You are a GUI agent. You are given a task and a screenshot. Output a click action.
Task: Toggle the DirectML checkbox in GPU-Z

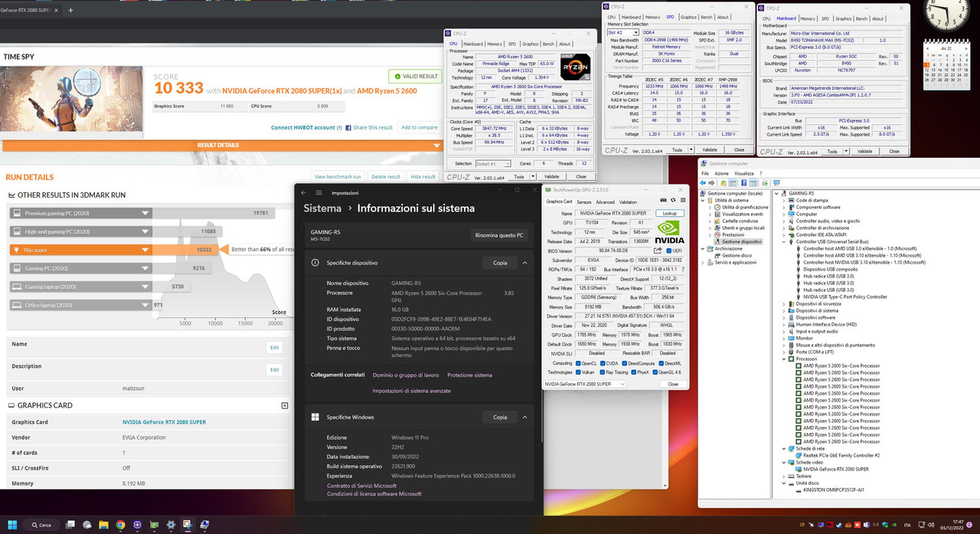(661, 363)
